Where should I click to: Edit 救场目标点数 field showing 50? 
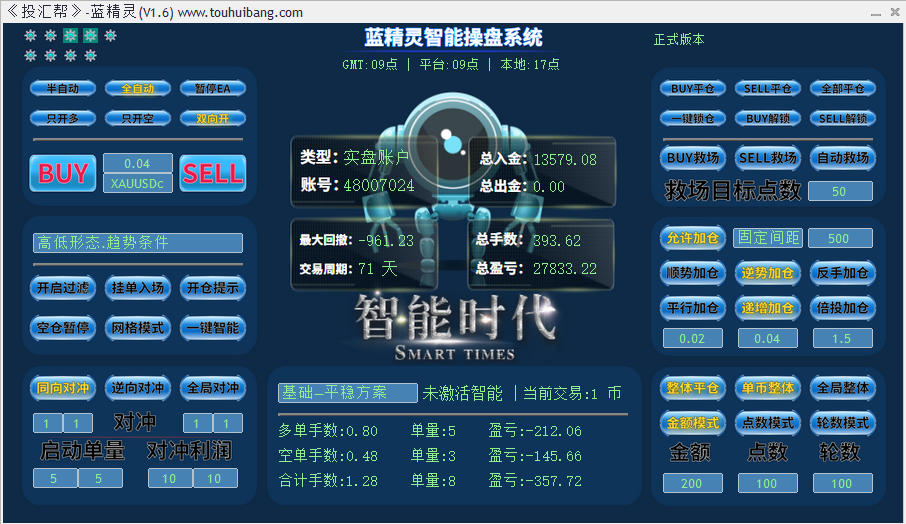(x=840, y=191)
